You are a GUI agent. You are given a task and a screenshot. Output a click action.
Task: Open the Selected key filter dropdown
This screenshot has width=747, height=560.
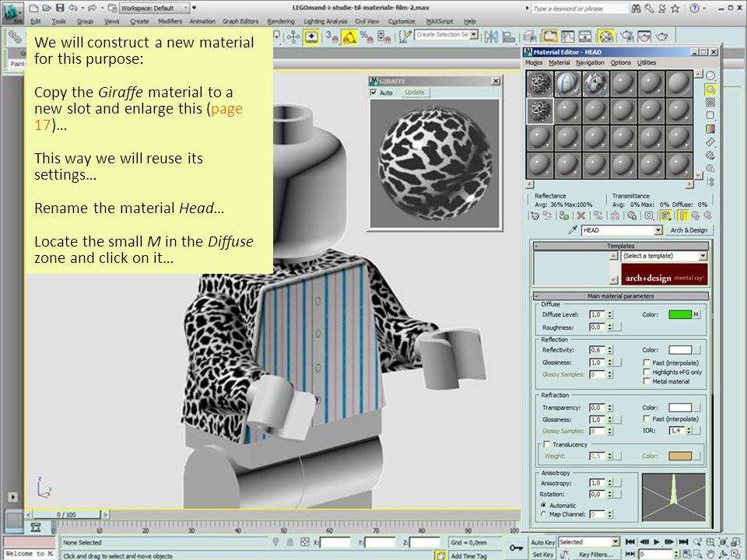589,542
